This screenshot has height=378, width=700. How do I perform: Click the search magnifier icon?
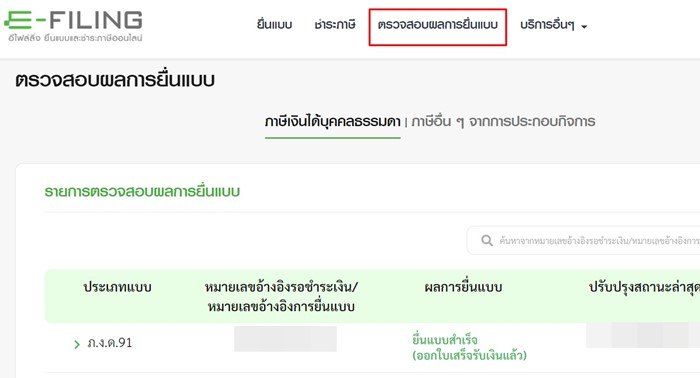tap(487, 241)
